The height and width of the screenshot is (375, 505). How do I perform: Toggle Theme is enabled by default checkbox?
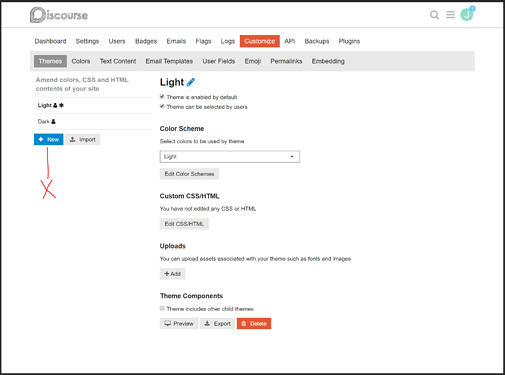(162, 97)
